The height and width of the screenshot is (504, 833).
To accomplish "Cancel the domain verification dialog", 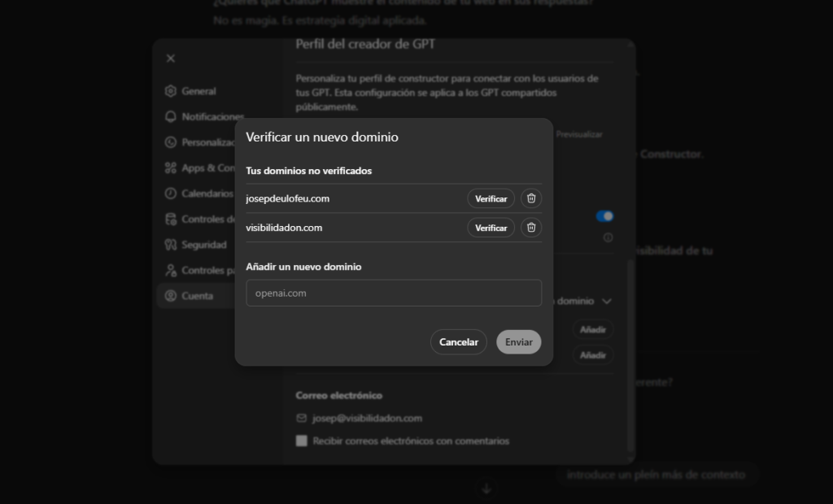I will pos(459,342).
